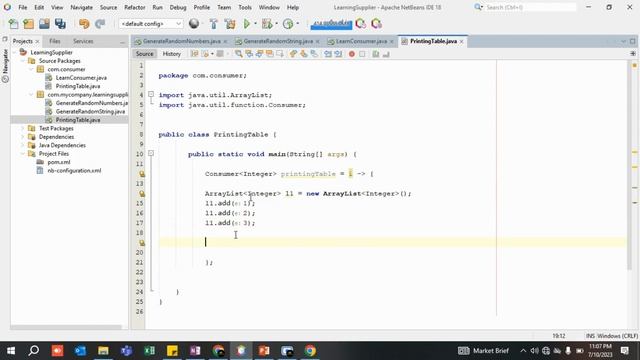Click the Shift Line Right icon
Viewport: 640px width, 360px height.
pos(338,54)
